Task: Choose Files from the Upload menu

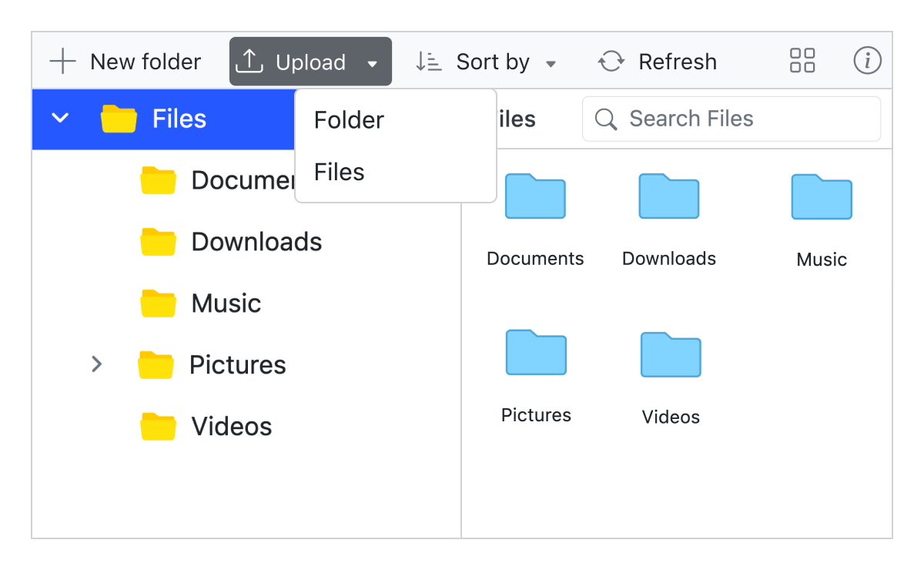Action: tap(339, 172)
